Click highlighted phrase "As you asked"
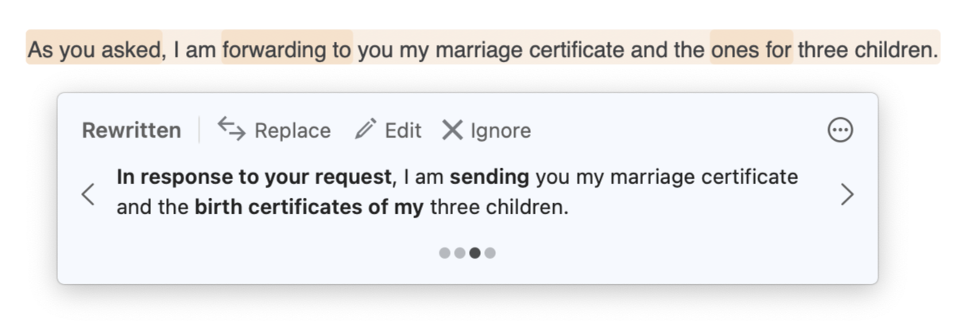Viewport: 980px width, 331px height. pos(95,51)
